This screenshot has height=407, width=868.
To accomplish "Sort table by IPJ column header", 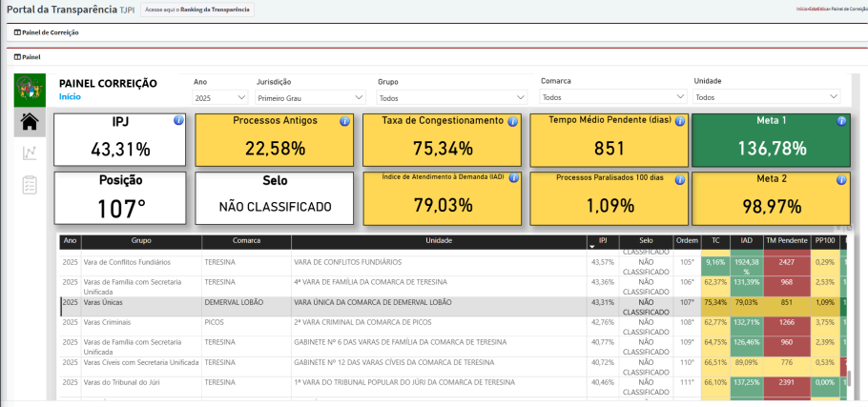I will (x=603, y=241).
